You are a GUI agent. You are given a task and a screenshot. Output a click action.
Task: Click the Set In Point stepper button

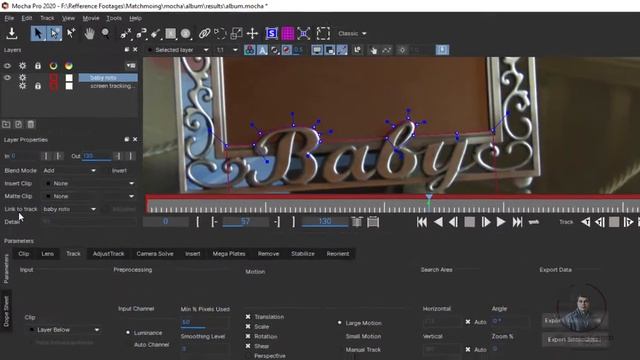coord(46,156)
